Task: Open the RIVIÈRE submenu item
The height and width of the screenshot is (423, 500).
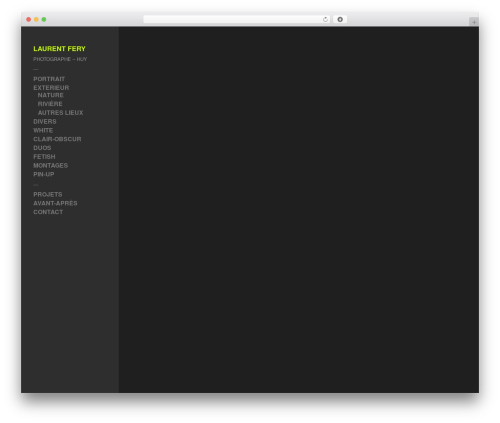Action: (50, 104)
